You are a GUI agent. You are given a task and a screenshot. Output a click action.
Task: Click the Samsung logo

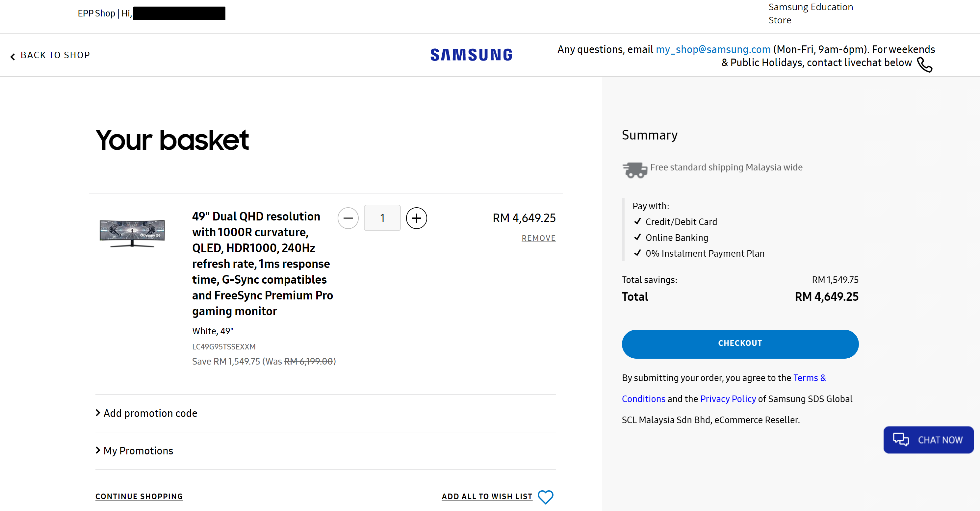pos(471,55)
